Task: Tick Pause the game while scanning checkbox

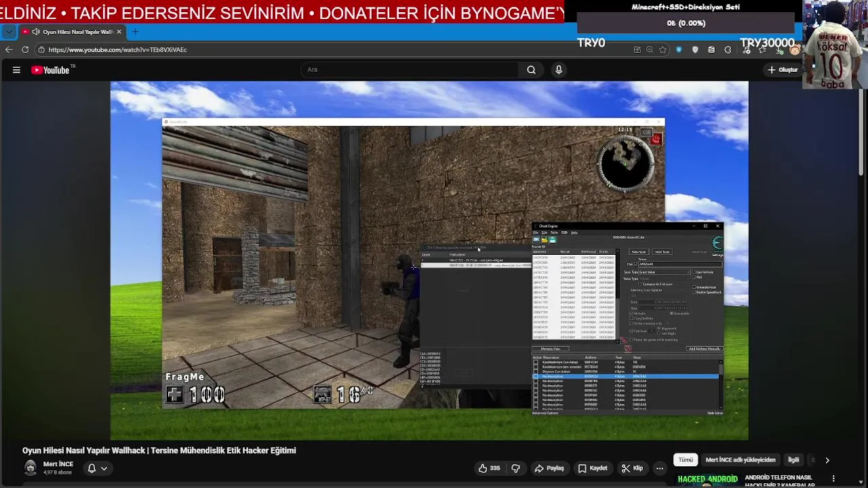Action: [x=631, y=340]
